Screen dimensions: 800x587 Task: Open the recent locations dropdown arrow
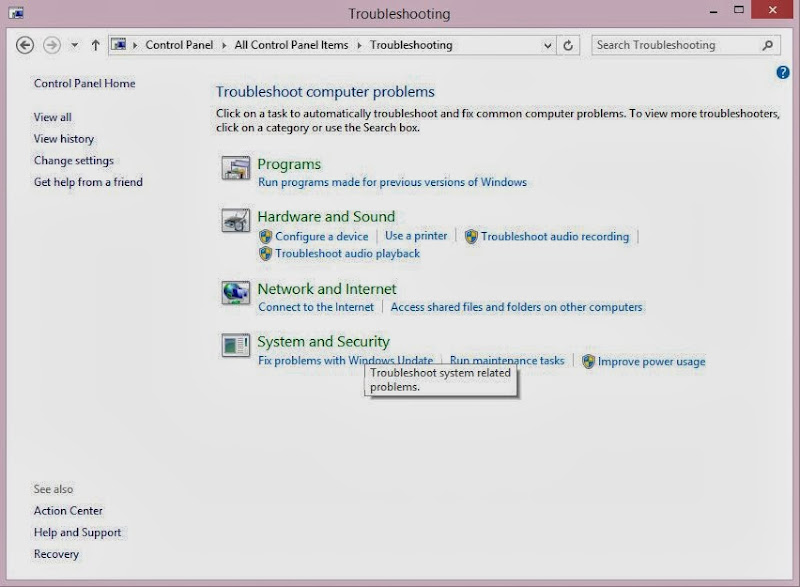coord(74,45)
